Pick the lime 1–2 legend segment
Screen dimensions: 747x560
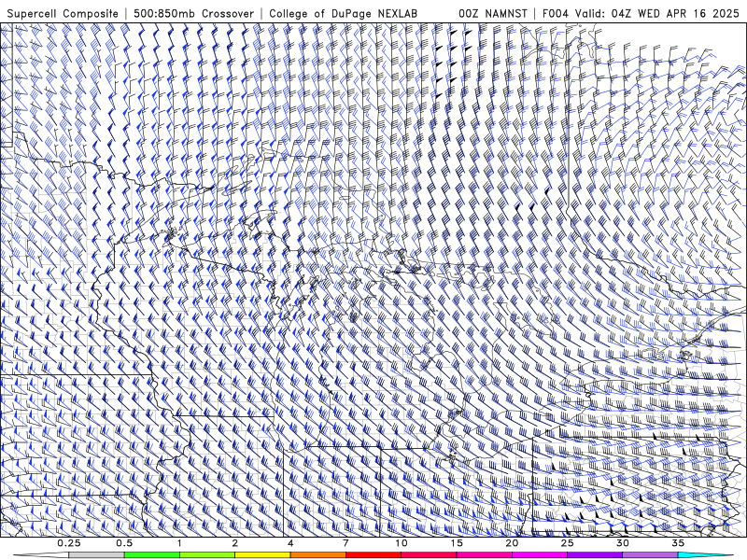[207, 555]
